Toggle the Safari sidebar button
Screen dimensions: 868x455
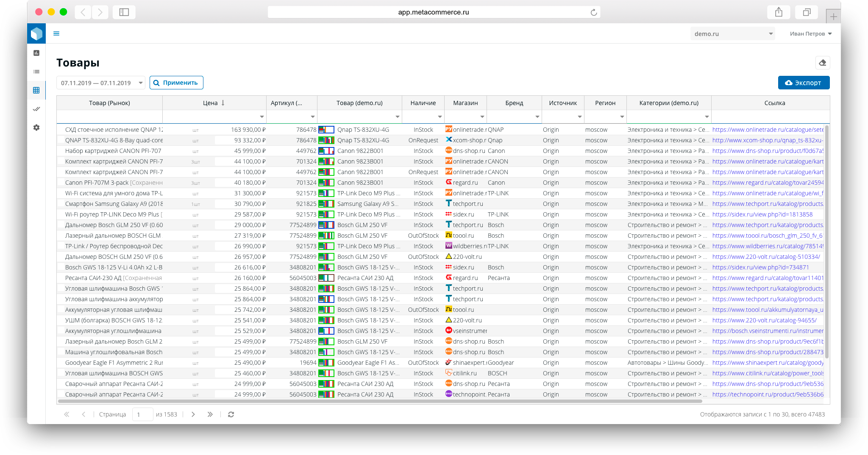pos(124,12)
